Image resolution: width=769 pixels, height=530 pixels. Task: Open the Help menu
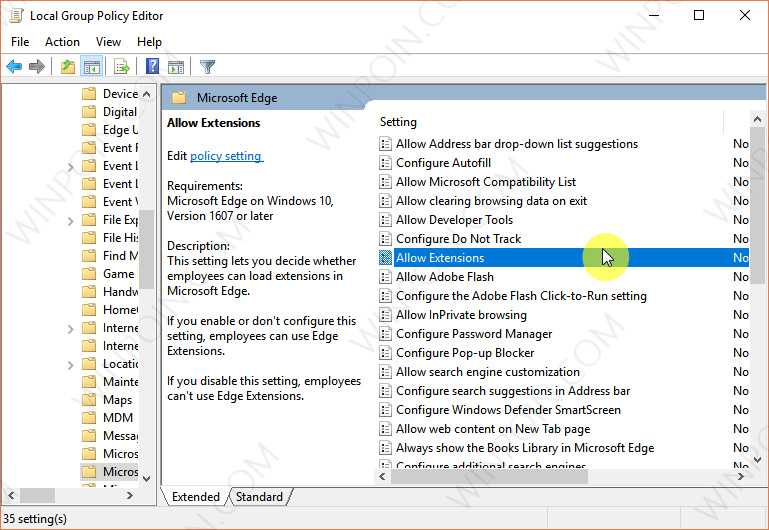149,42
